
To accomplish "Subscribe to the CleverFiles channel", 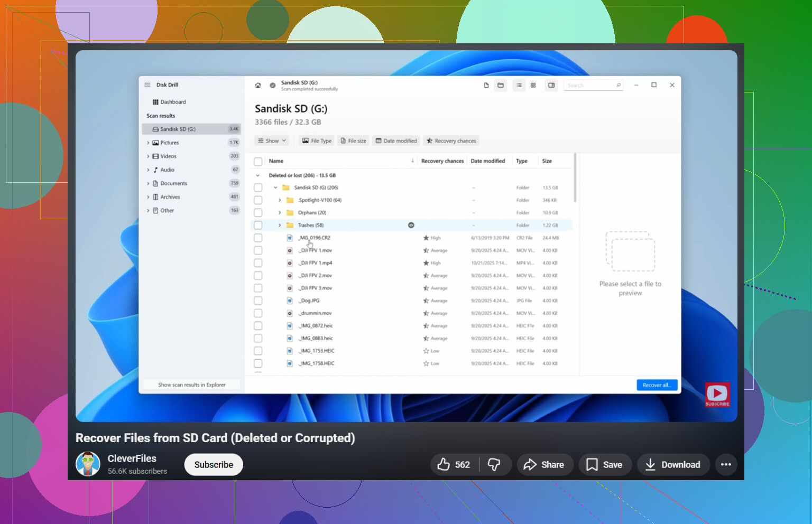I will pyautogui.click(x=214, y=464).
